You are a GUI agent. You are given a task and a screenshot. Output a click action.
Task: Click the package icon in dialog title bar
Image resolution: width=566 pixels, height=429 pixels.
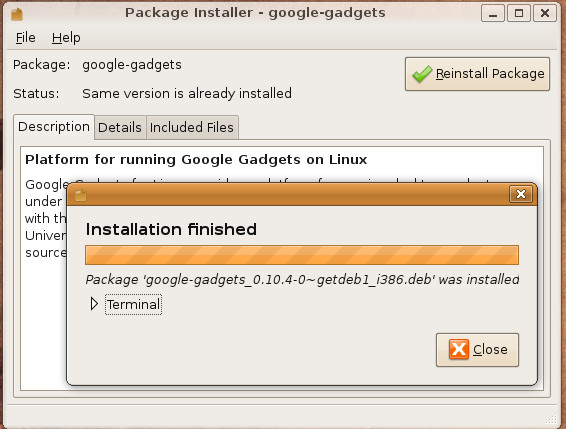coord(81,195)
